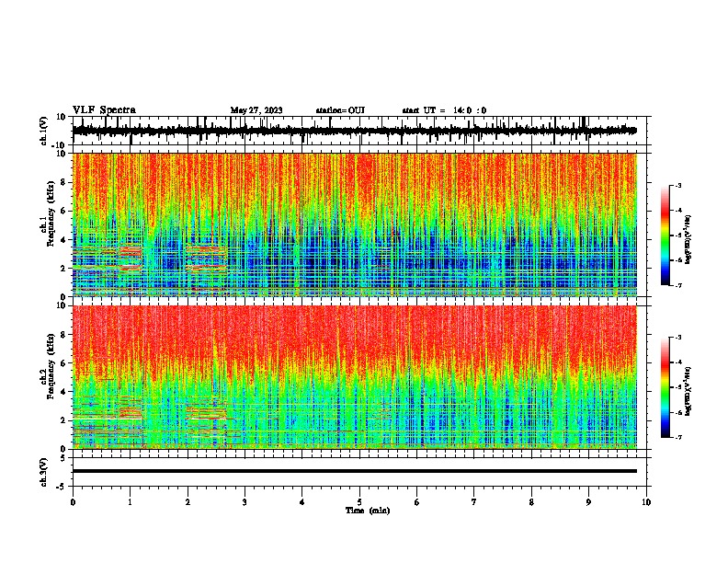The height and width of the screenshot is (563, 728).
Task: Click the "5" tick of ch.3(V) axis
Action: (x=64, y=457)
